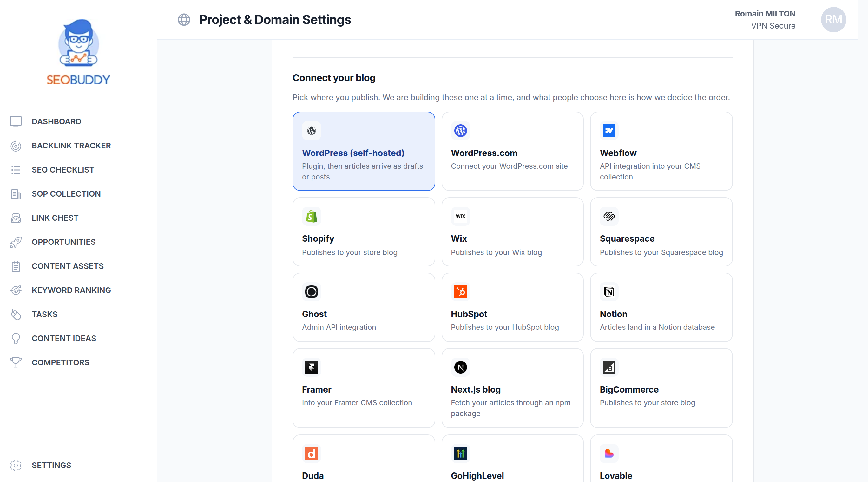
Task: Click the Duda logo icon
Action: point(311,453)
